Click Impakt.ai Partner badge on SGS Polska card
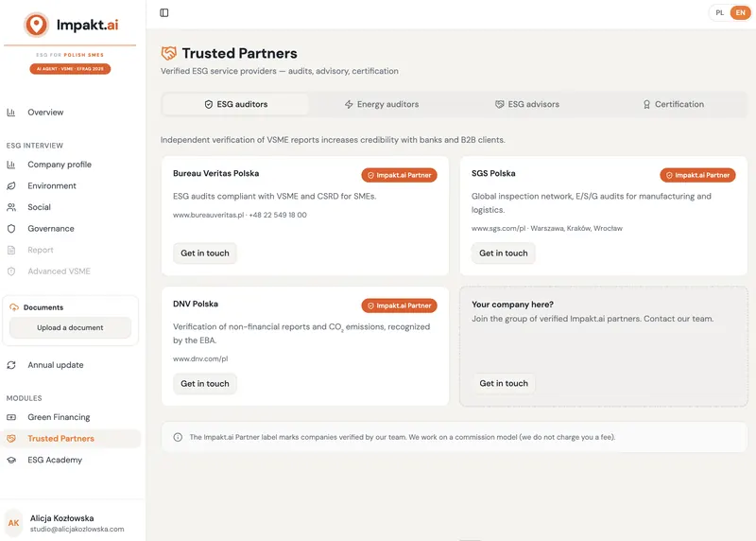The width and height of the screenshot is (756, 541). tap(697, 175)
